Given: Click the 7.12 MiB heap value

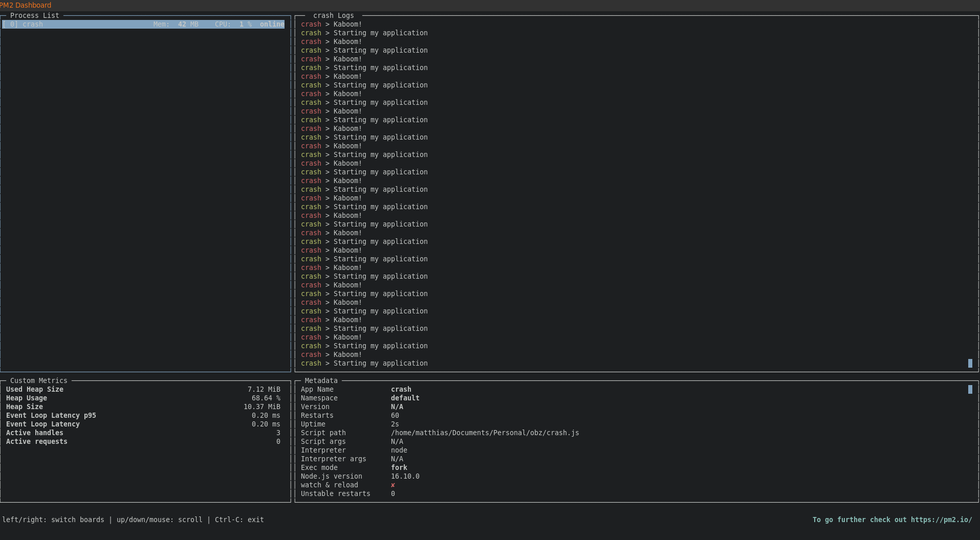Looking at the screenshot, I should pyautogui.click(x=264, y=389).
